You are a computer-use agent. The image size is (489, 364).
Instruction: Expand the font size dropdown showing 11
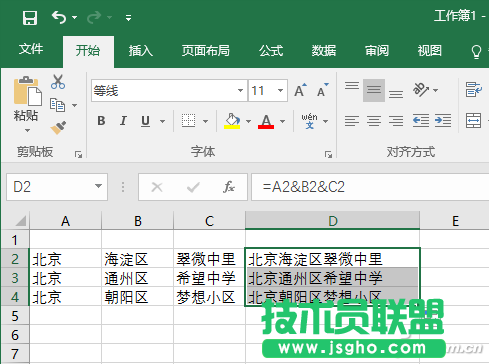(x=280, y=90)
